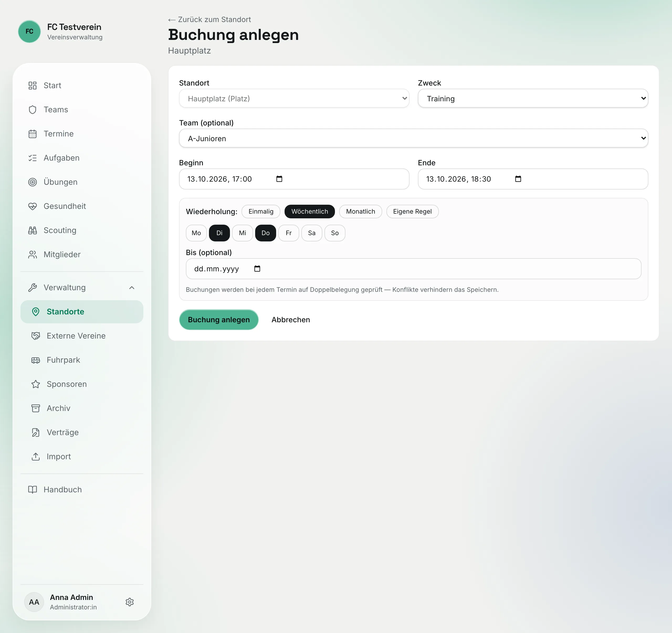This screenshot has width=672, height=633.
Task: Open the Handbuch book icon
Action: [x=33, y=490]
